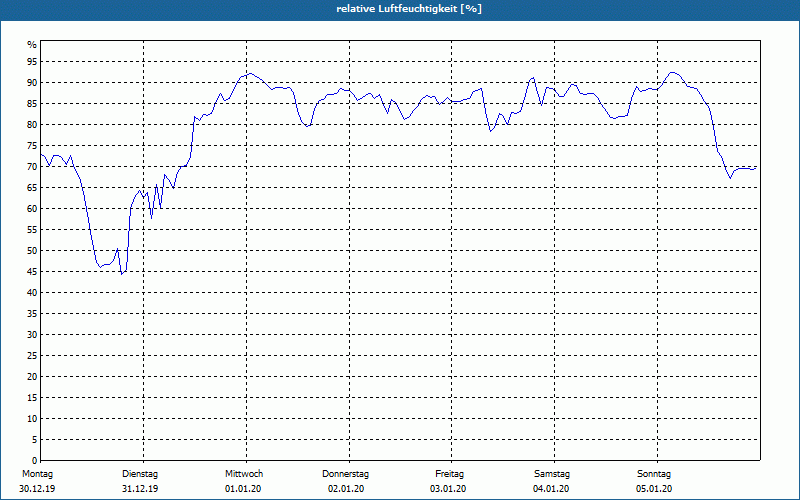This screenshot has height=500, width=800.
Task: Select the '75' y-axis value
Action: click(32, 145)
